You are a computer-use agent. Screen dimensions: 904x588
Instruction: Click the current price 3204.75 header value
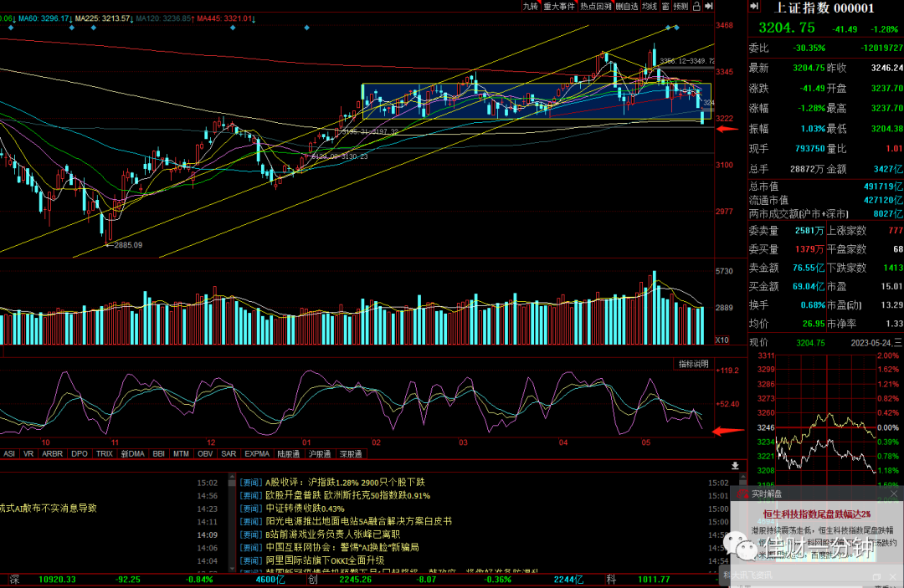click(x=787, y=28)
